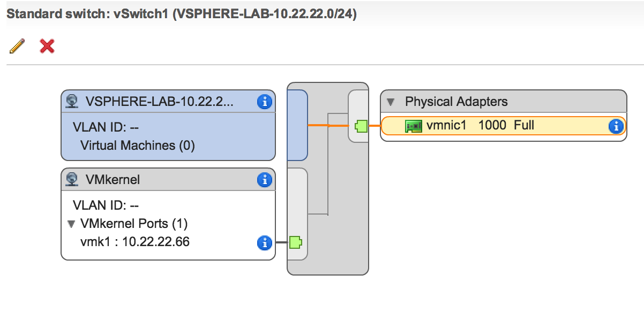Show info for VMkernel port group

265,180
